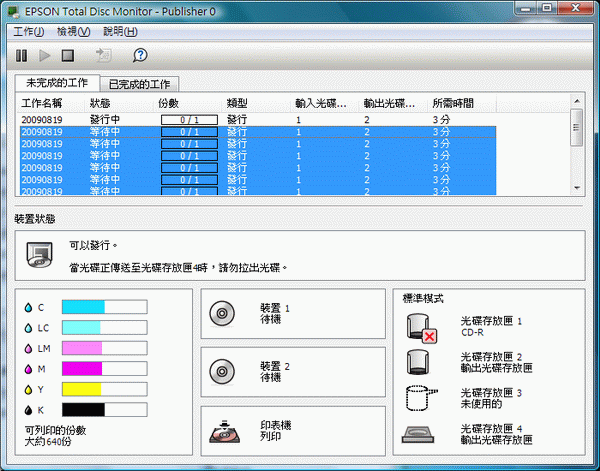Click the 裝置 2 disc drive icon
Viewport: 600px width, 471px height.
222,372
